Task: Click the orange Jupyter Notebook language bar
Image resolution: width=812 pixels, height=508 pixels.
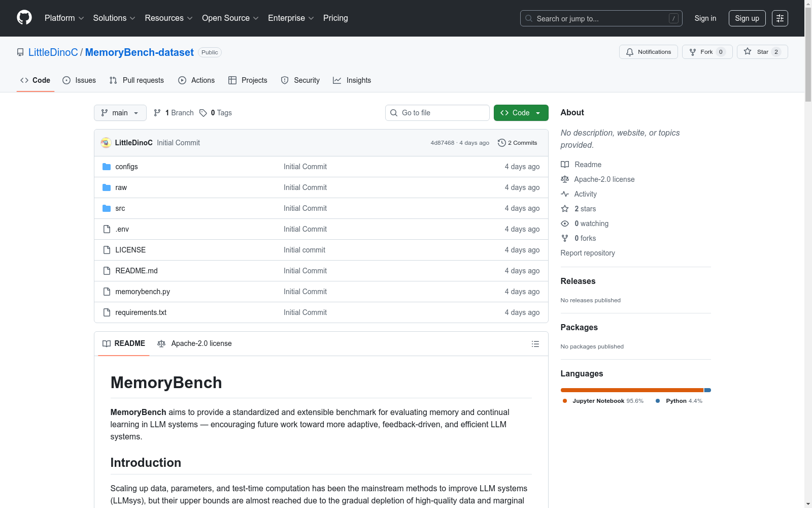Action: pyautogui.click(x=632, y=390)
